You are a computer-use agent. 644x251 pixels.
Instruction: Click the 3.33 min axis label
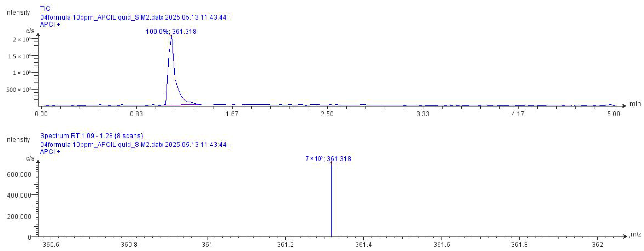(423, 114)
